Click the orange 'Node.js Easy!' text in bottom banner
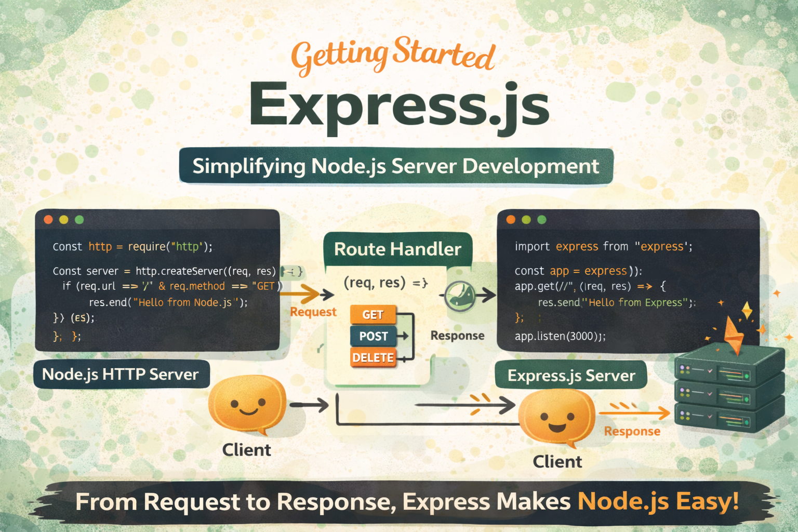The height and width of the screenshot is (532, 798). point(658,501)
